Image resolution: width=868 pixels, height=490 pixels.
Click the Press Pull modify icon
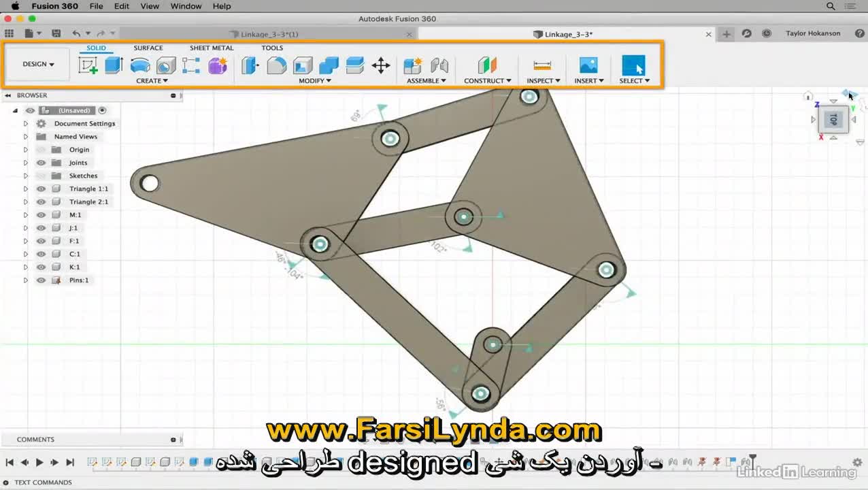(250, 65)
